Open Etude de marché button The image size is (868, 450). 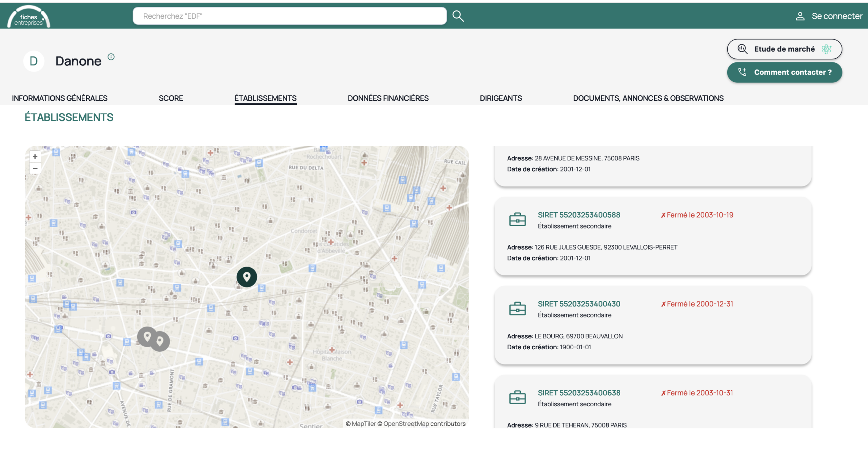pos(784,49)
